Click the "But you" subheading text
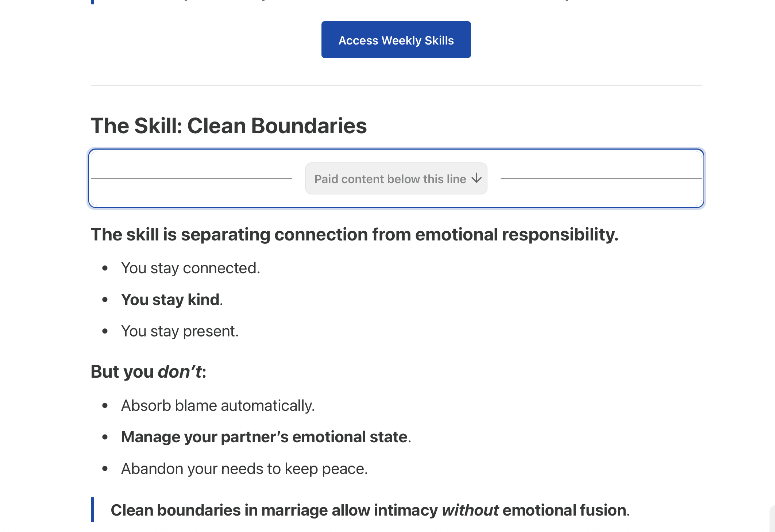This screenshot has width=775, height=532. [x=123, y=372]
